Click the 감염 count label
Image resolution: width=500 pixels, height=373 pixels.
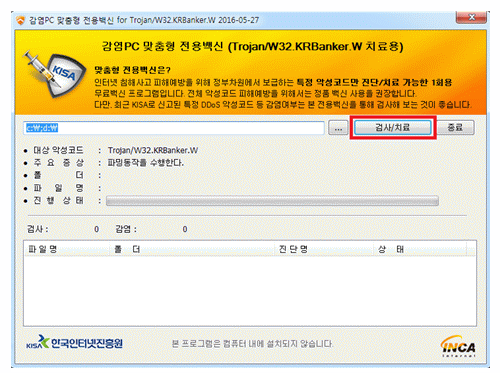126,229
